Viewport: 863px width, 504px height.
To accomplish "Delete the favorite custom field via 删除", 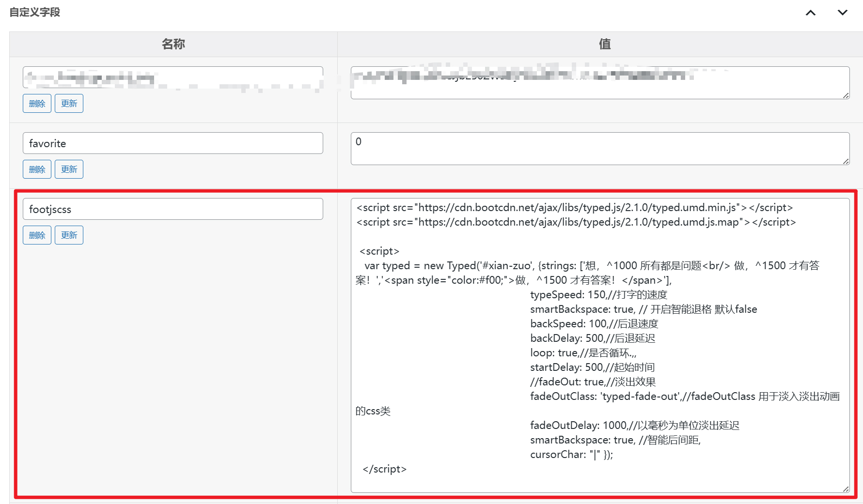I will 37,169.
